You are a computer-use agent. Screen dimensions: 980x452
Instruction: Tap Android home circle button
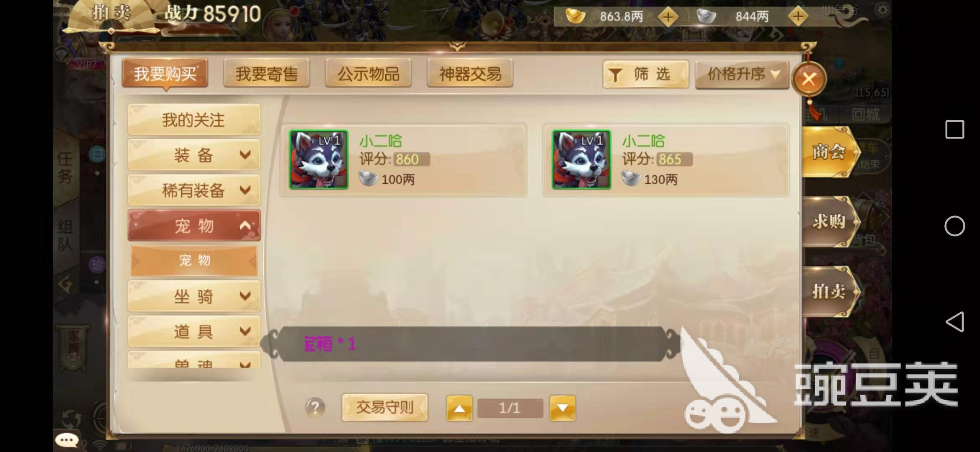click(x=955, y=226)
